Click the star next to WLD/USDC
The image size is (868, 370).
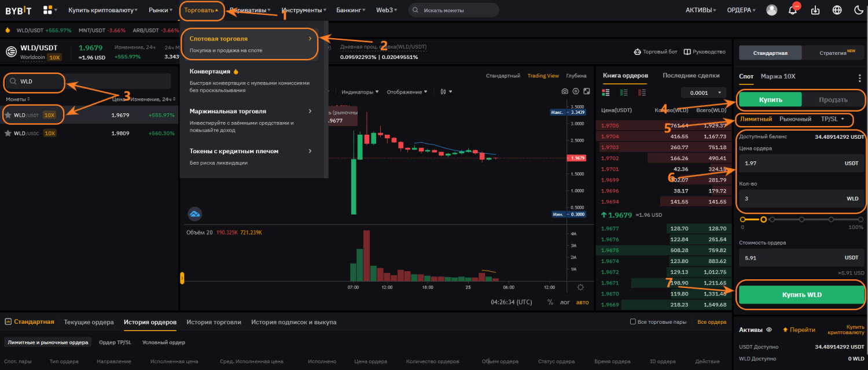8,133
